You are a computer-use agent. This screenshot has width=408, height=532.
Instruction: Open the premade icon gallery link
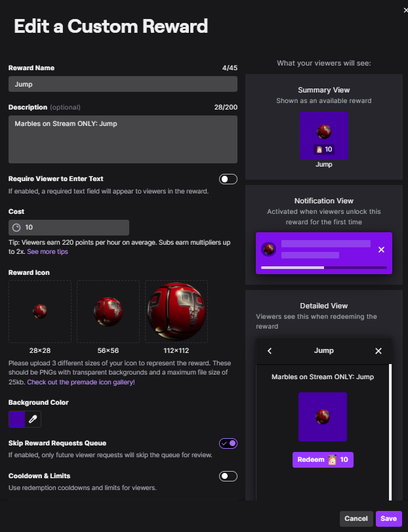(81, 382)
